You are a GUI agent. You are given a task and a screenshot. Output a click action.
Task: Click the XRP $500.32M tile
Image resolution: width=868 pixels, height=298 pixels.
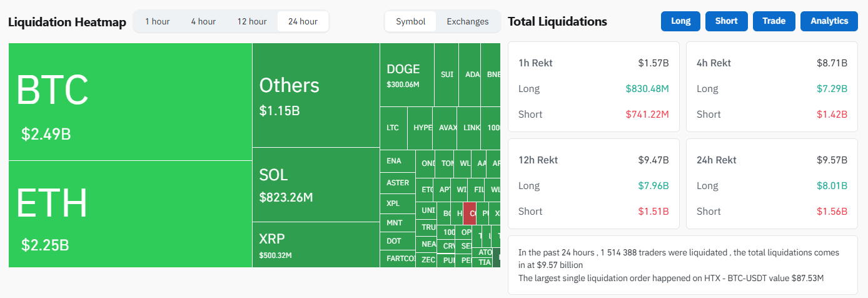[x=316, y=245]
